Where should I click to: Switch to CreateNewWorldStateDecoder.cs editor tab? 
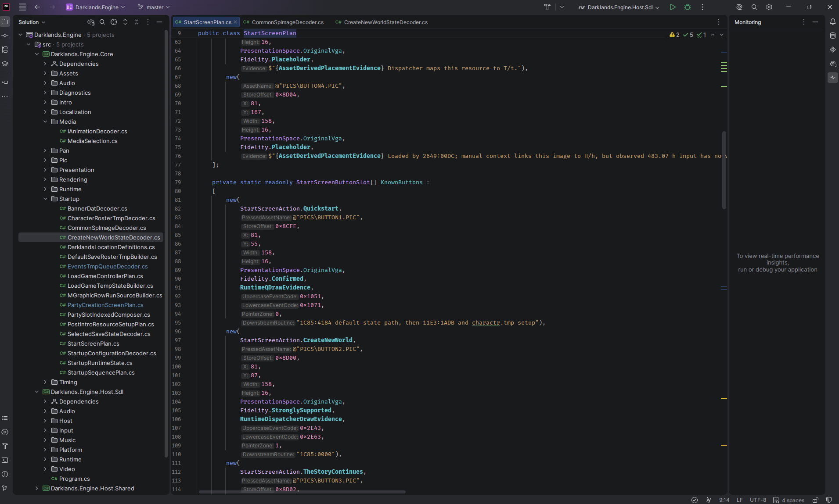click(x=381, y=22)
